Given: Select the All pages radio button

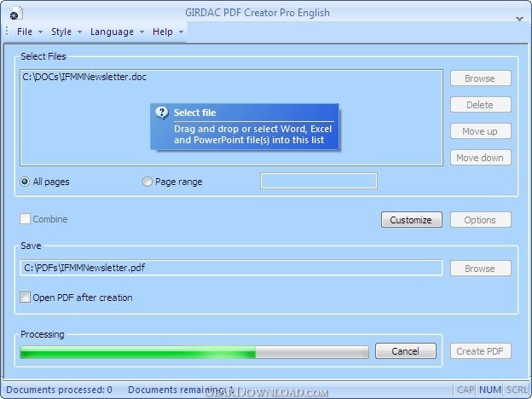Looking at the screenshot, I should (25, 182).
